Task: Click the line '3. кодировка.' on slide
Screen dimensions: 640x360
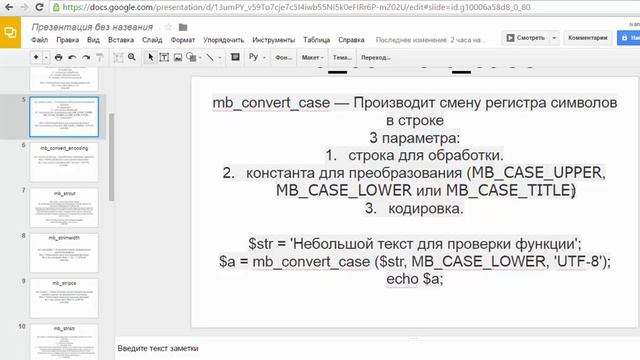Action: click(x=414, y=209)
